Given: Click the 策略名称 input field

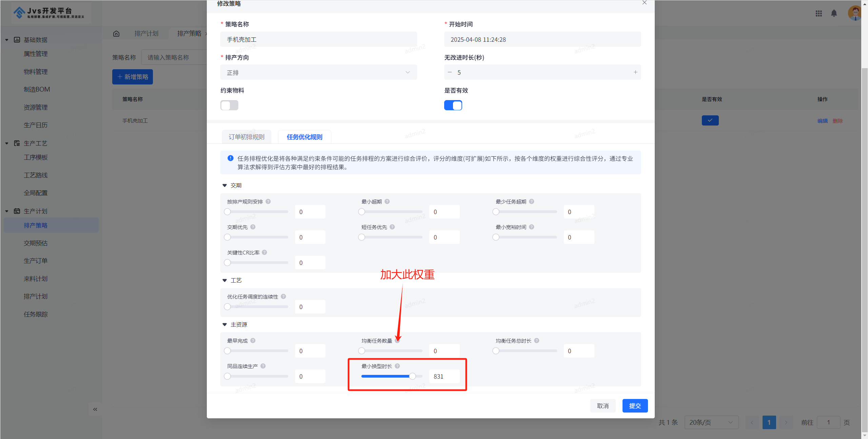Looking at the screenshot, I should pyautogui.click(x=318, y=39).
